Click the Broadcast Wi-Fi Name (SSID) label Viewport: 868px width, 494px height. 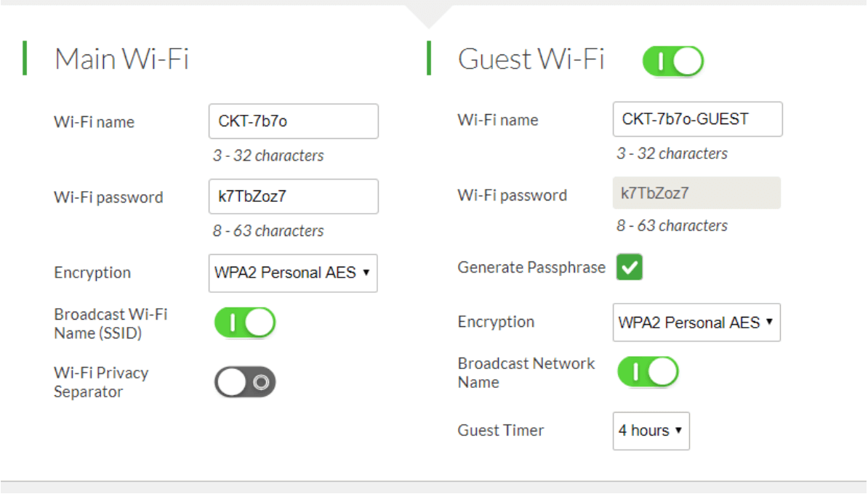coord(110,324)
